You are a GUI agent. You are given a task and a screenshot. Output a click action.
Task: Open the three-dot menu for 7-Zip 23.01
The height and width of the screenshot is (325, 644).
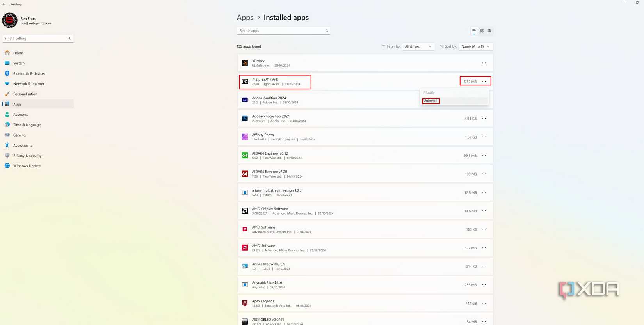(x=484, y=82)
